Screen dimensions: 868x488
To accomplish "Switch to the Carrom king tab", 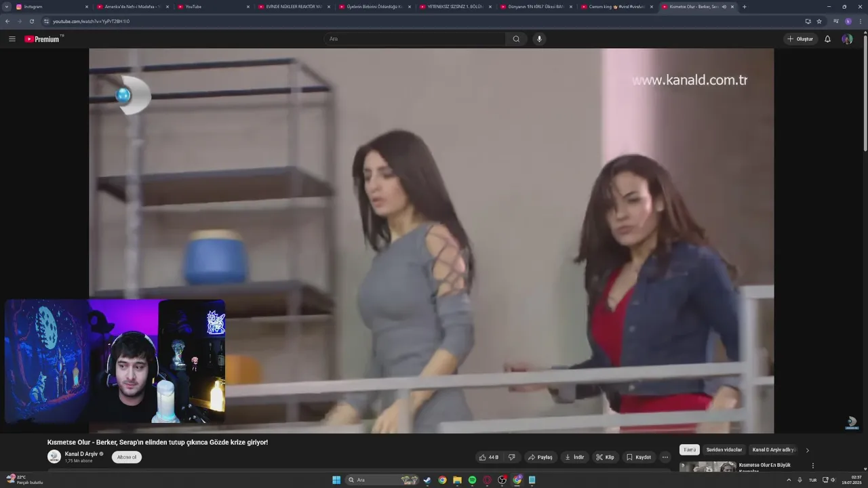I will [616, 7].
